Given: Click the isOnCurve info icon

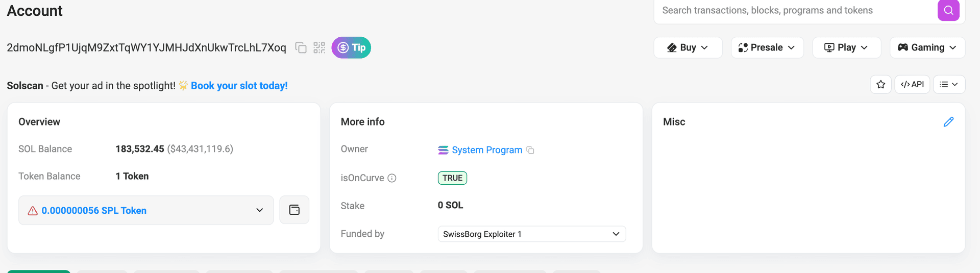Looking at the screenshot, I should point(392,178).
